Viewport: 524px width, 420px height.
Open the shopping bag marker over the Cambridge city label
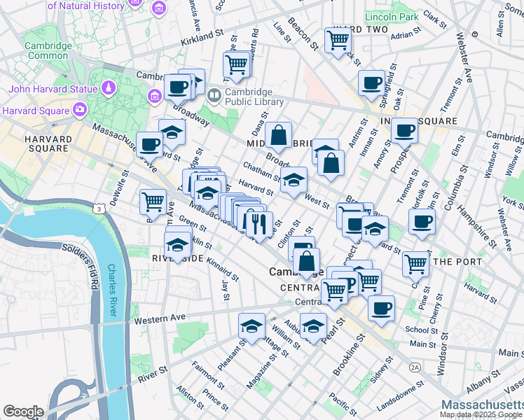(x=306, y=263)
